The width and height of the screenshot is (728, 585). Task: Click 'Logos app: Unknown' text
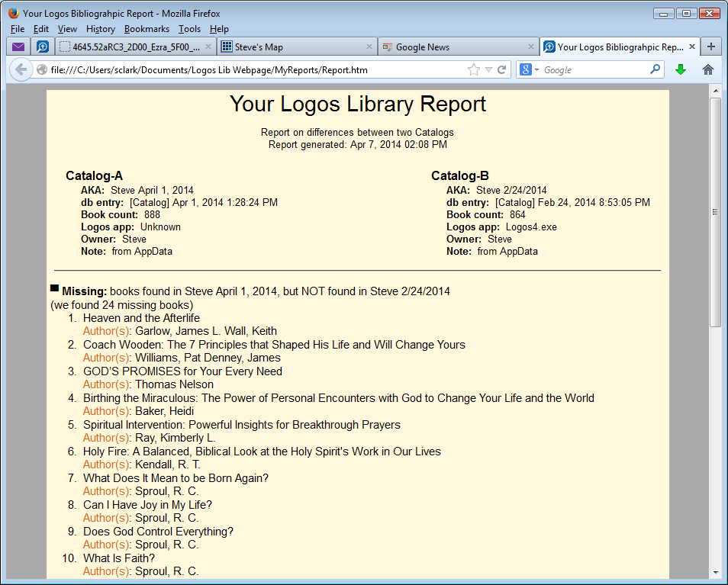point(130,227)
